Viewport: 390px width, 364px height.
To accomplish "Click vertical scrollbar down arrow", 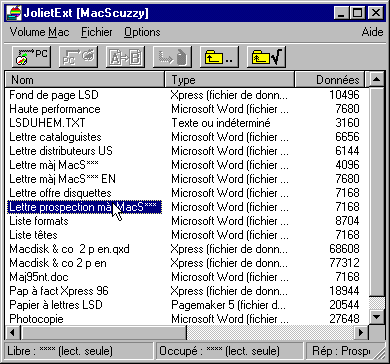I will click(377, 316).
